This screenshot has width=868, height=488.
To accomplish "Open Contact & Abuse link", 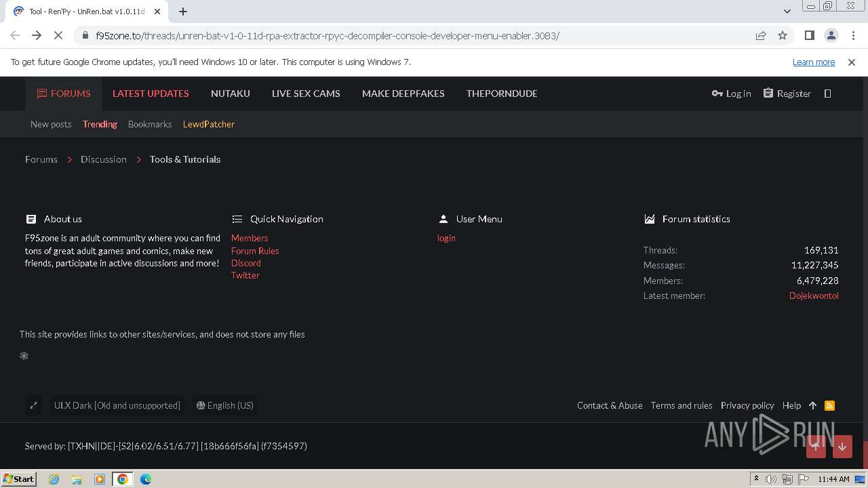I will click(610, 405).
